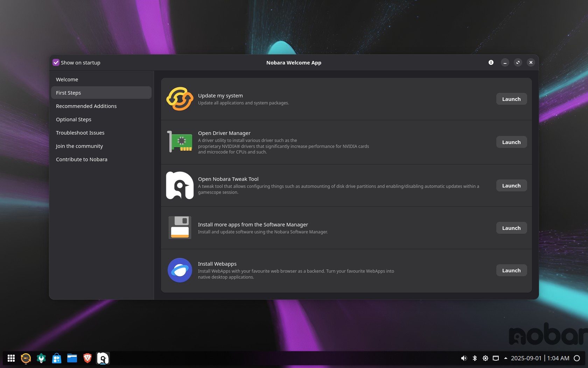Image resolution: width=588 pixels, height=368 pixels.
Task: Expand hidden system tray icons arrow
Action: 506,358
